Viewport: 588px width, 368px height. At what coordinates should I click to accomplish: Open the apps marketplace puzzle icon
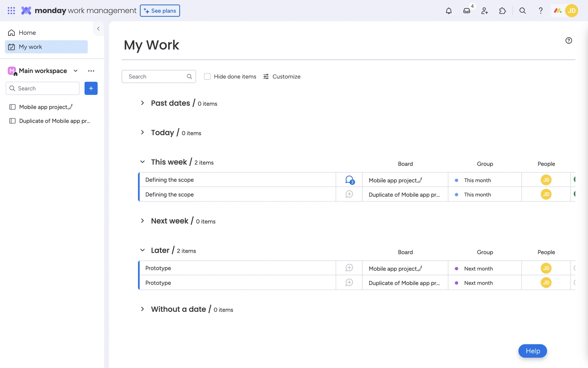click(502, 11)
